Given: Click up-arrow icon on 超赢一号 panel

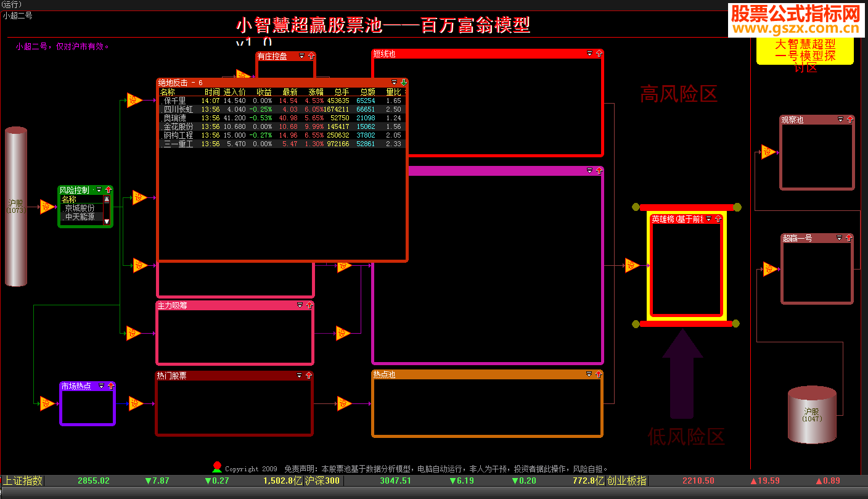Looking at the screenshot, I should click(x=848, y=238).
